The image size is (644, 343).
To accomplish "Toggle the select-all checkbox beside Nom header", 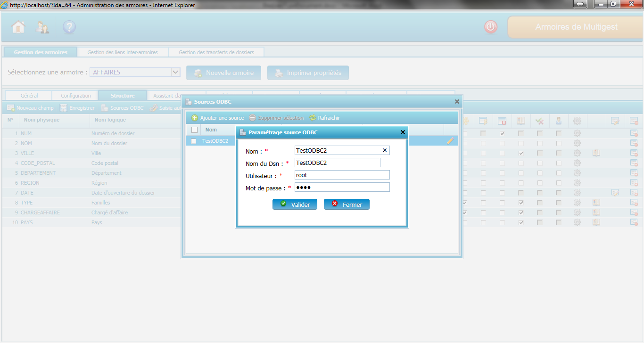I will point(194,130).
